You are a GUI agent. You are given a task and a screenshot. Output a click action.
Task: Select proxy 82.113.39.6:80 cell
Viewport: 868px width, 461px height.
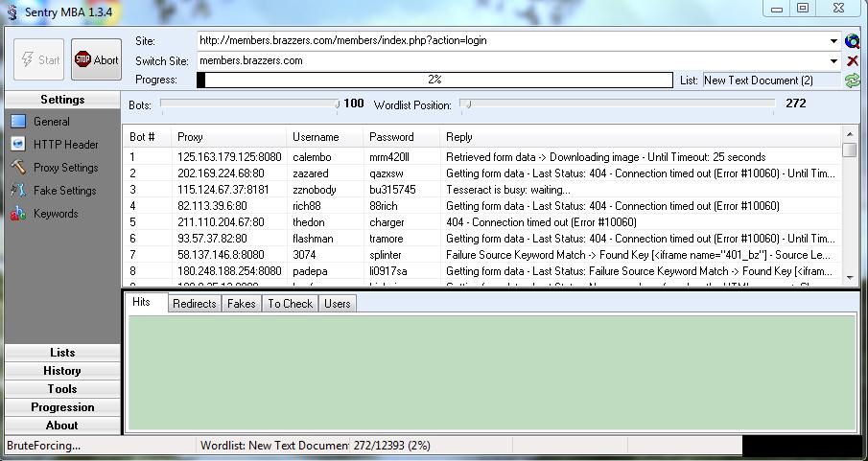tap(212, 206)
